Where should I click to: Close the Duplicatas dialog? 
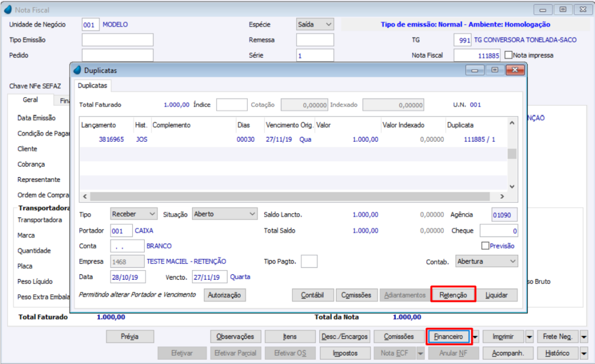(x=515, y=70)
